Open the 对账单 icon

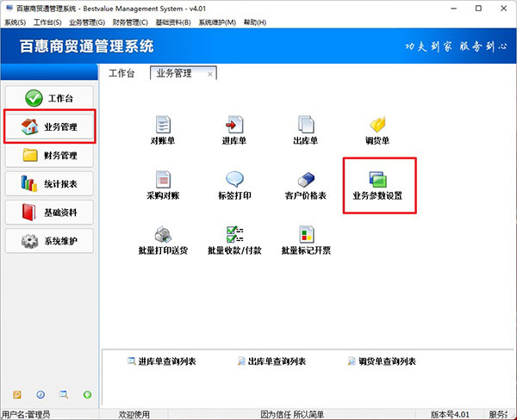pyautogui.click(x=163, y=130)
